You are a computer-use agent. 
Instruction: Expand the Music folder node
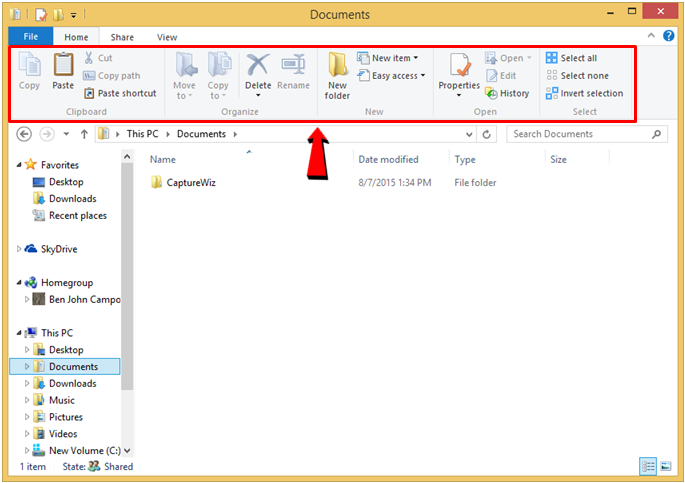[27, 400]
